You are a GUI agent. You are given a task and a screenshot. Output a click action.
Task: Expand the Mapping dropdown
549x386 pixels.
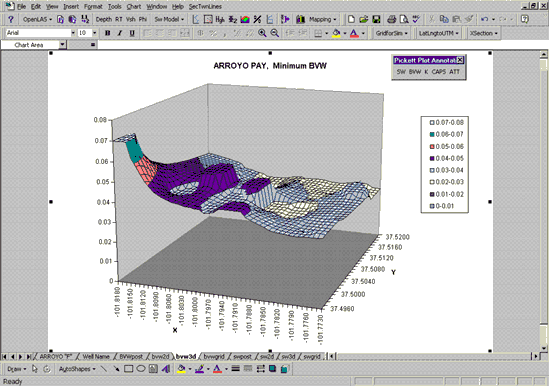point(322,19)
